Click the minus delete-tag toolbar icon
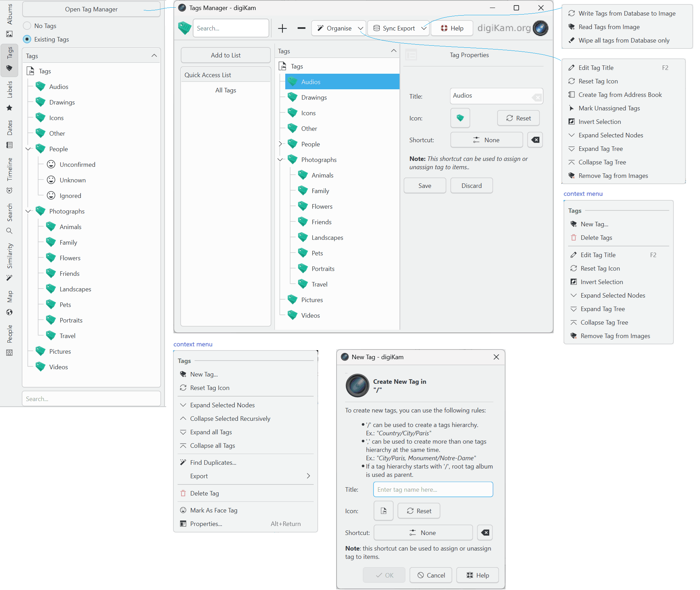Image resolution: width=700 pixels, height=590 pixels. (301, 28)
